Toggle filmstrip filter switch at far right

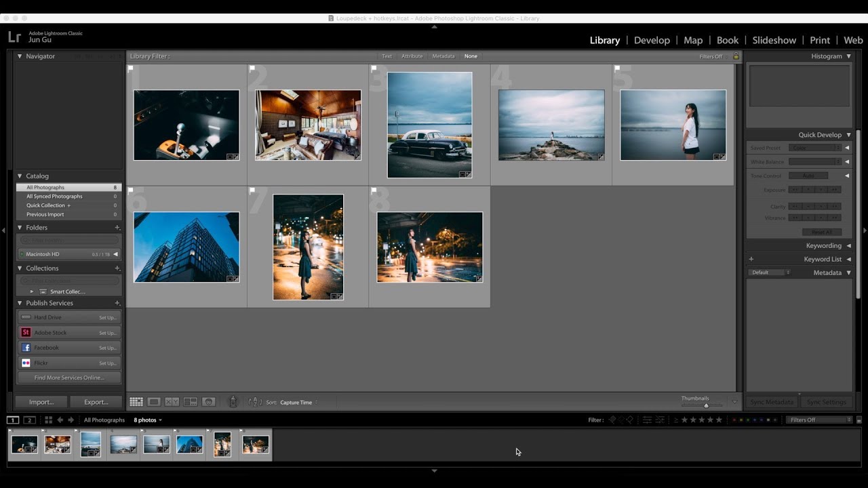point(859,420)
